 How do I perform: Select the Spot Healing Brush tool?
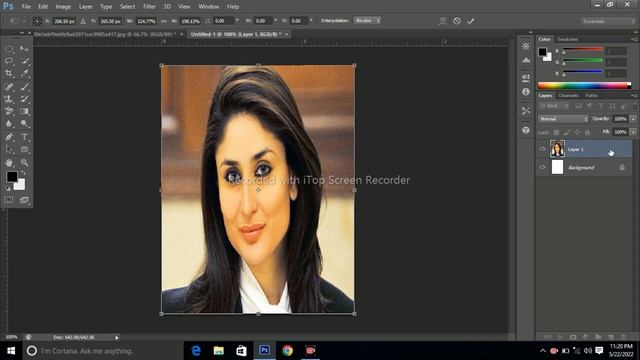[x=9, y=87]
